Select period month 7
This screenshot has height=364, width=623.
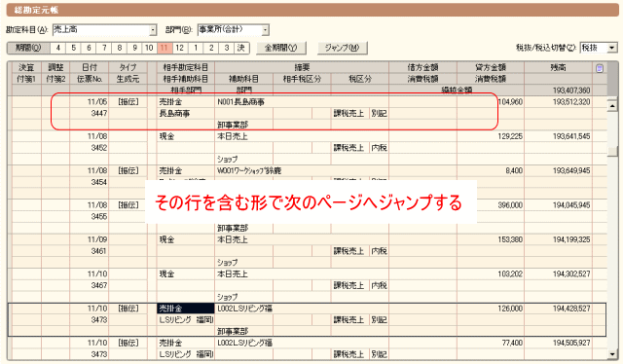click(x=104, y=48)
